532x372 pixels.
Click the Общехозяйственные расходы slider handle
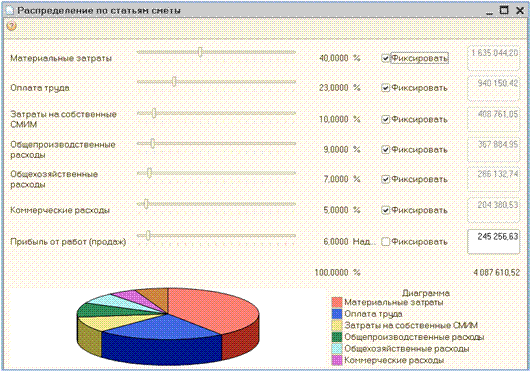149,173
